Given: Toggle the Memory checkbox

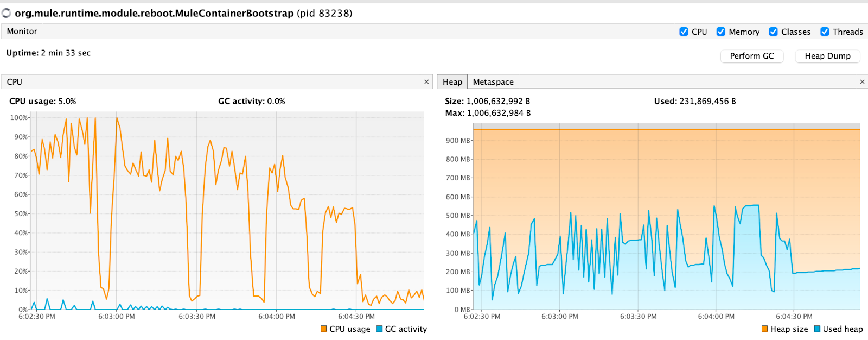Looking at the screenshot, I should click(720, 32).
